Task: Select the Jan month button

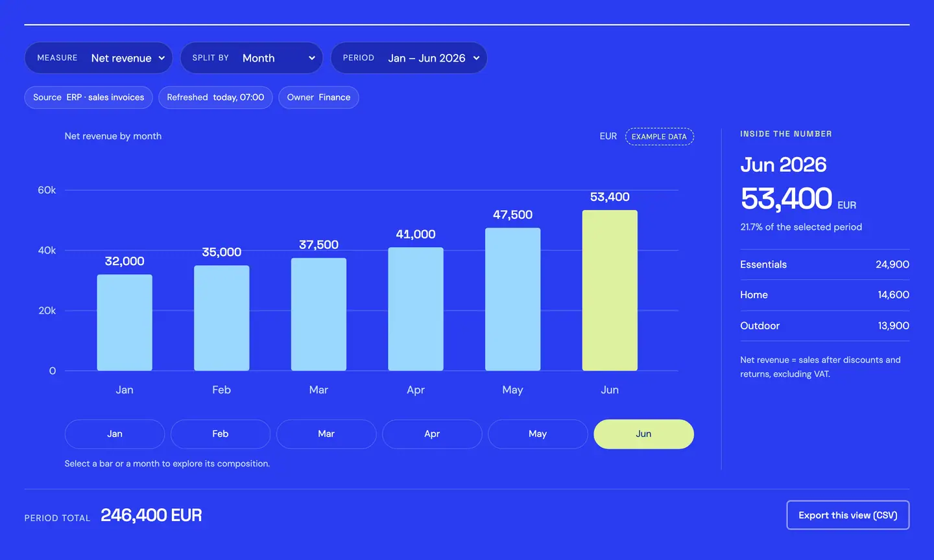Action: 115,434
